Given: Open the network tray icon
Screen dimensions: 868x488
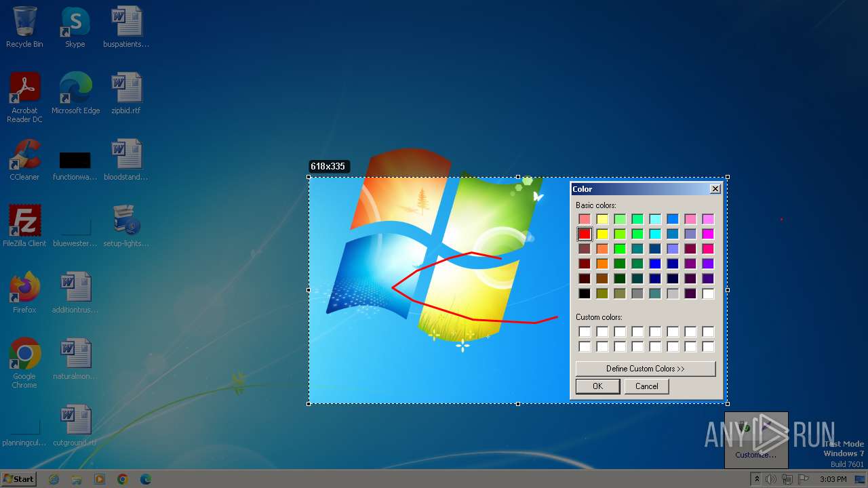Looking at the screenshot, I should point(787,479).
